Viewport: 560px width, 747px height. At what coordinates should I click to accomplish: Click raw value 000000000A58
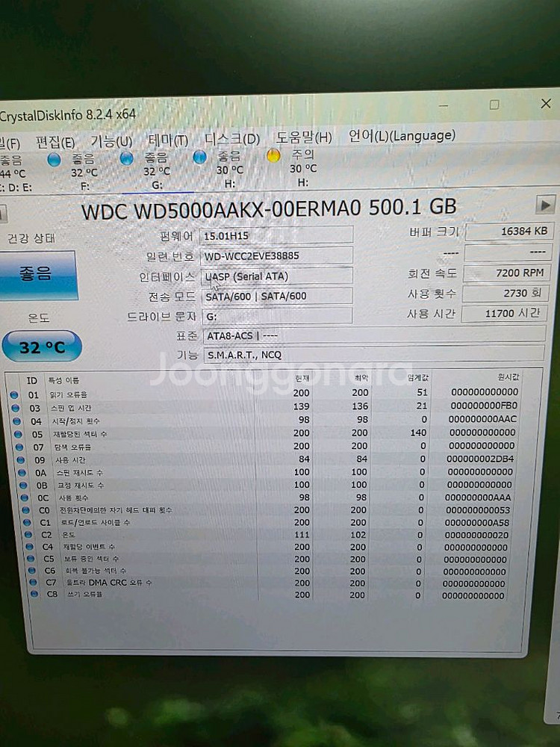pyautogui.click(x=476, y=523)
